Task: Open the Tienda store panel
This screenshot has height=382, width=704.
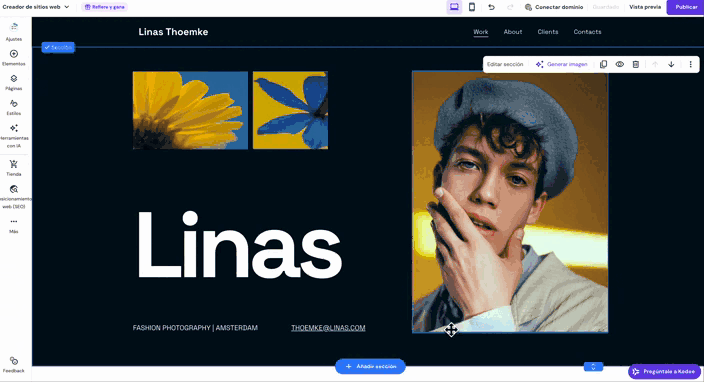Action: click(14, 168)
